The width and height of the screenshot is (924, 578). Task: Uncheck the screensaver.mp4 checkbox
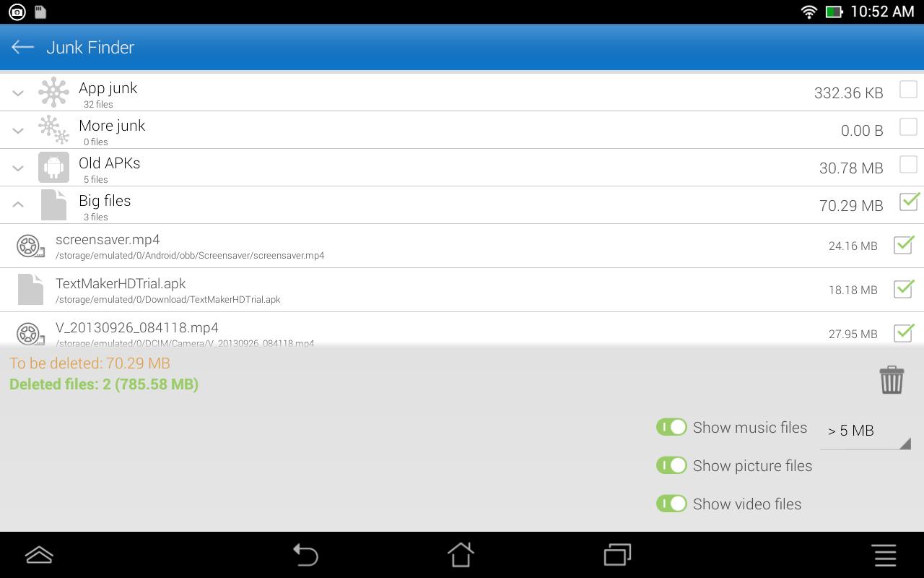[903, 244]
